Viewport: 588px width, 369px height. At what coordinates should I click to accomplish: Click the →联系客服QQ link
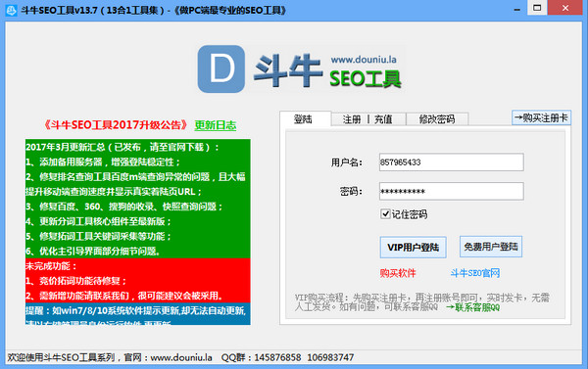tap(473, 307)
